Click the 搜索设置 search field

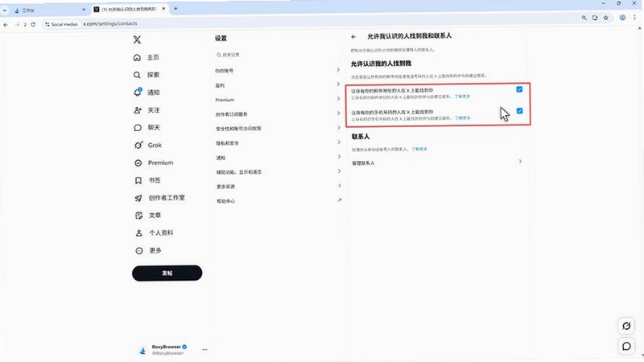point(278,55)
